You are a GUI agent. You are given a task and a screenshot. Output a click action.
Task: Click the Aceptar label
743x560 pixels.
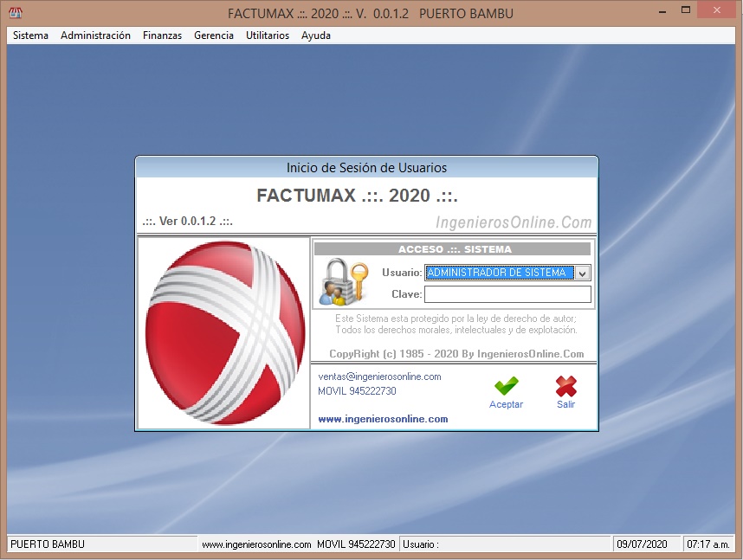click(506, 404)
